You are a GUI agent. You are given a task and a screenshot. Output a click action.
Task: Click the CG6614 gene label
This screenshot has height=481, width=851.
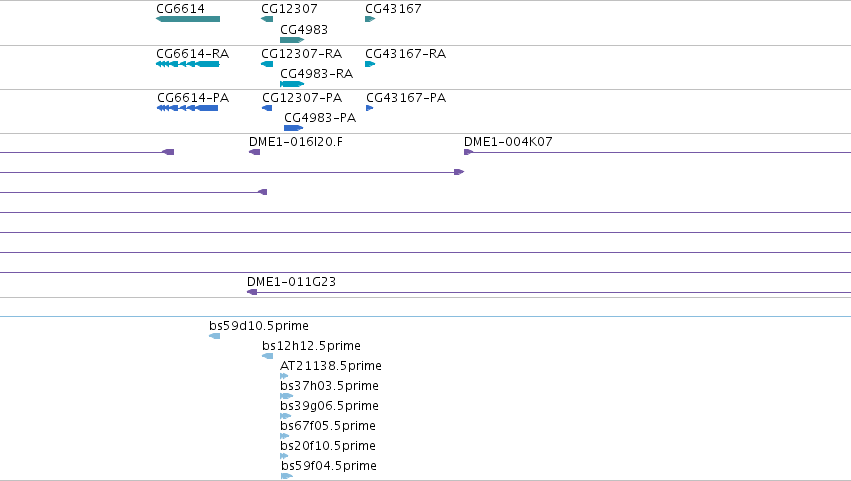180,9
